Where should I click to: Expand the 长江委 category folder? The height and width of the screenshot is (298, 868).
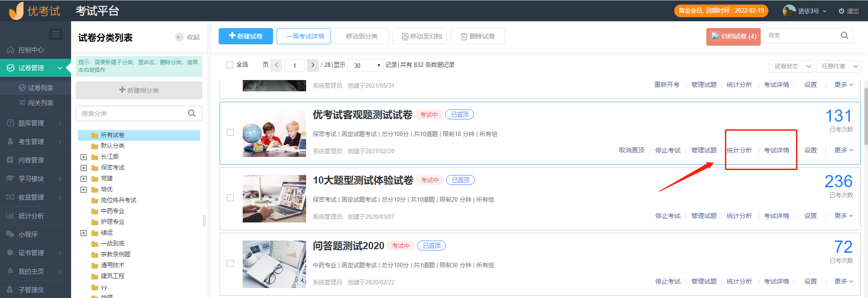click(83, 157)
